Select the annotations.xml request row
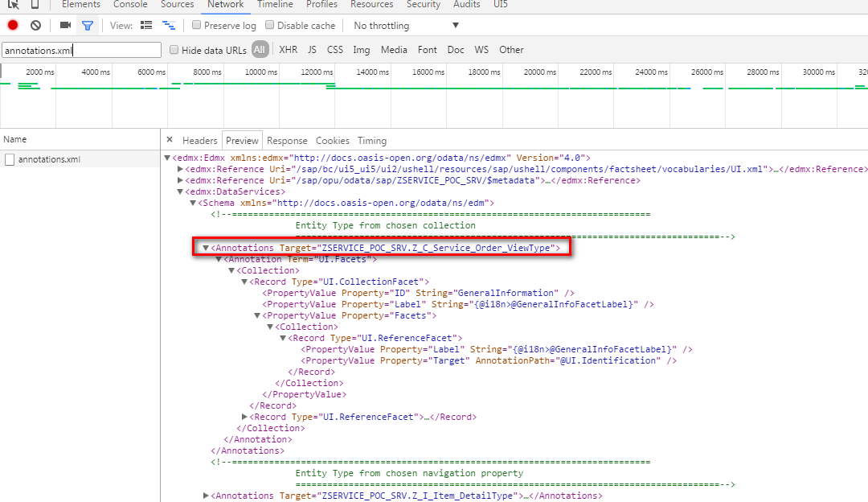The image size is (868, 502). click(x=80, y=159)
